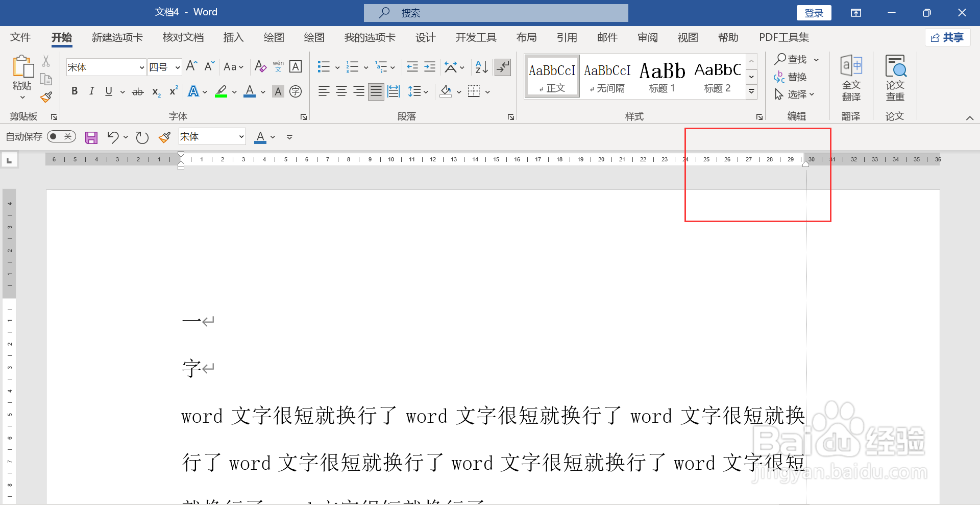
Task: Align text to the right
Action: pyautogui.click(x=359, y=91)
